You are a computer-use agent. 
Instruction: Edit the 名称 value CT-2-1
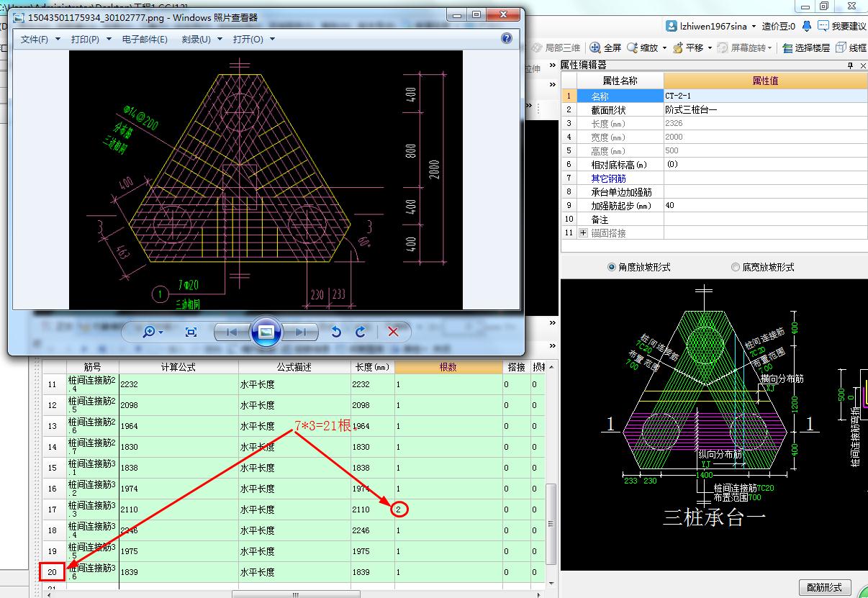(766, 96)
